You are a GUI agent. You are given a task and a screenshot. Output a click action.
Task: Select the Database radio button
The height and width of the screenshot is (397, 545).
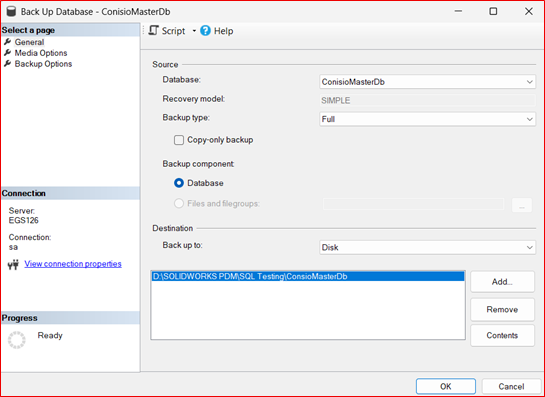(x=179, y=183)
